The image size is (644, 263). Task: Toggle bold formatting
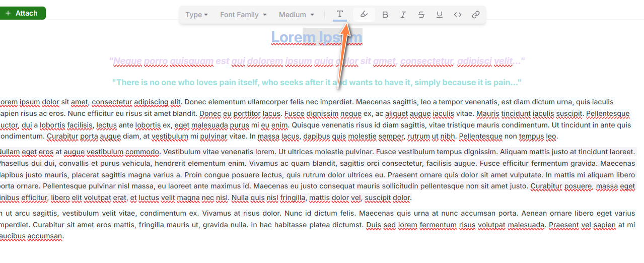tap(385, 15)
